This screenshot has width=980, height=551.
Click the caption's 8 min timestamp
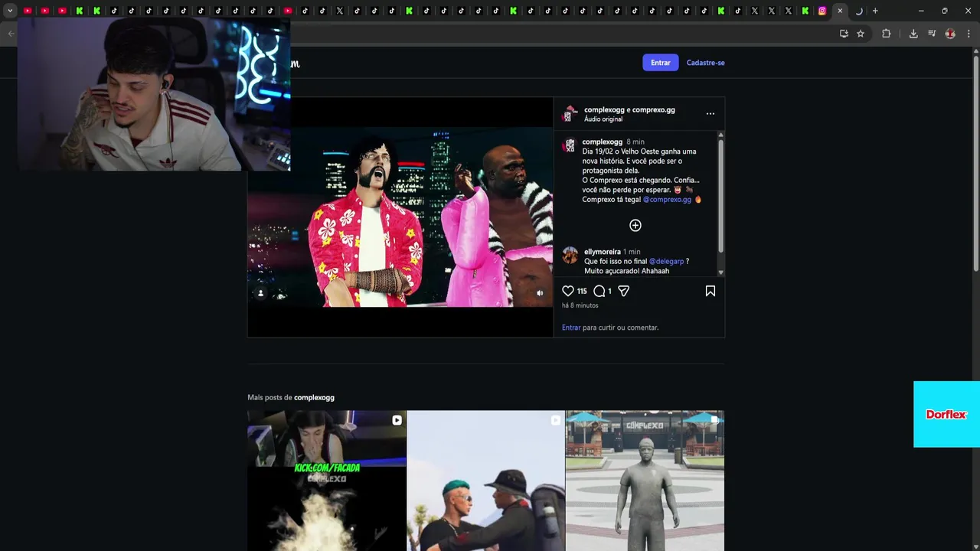point(635,142)
